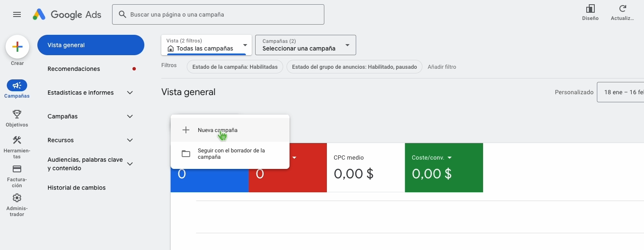Open the Objetivos trophy icon
Image resolution: width=644 pixels, height=250 pixels.
pos(17,114)
